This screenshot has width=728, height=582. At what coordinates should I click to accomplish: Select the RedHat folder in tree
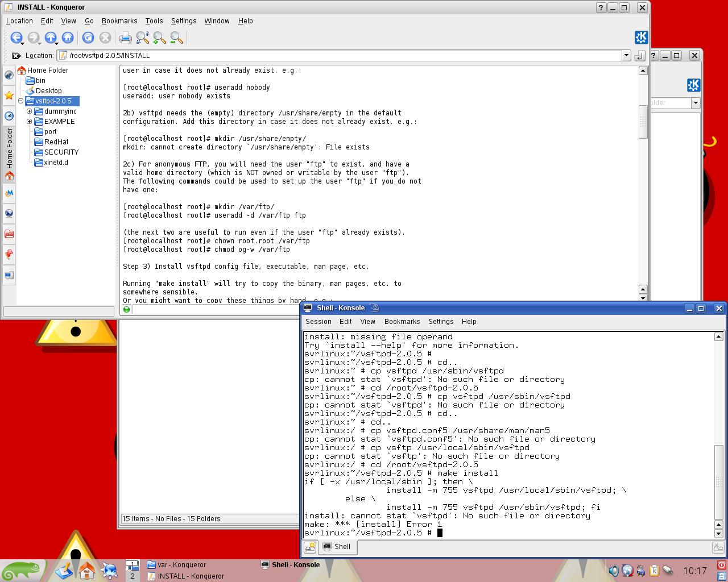point(52,142)
